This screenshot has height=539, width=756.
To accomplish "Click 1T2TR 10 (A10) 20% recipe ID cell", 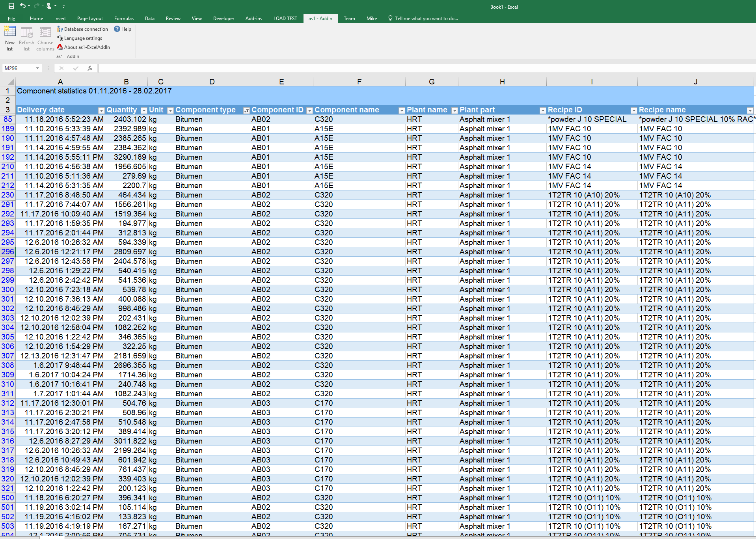I will coord(592,195).
